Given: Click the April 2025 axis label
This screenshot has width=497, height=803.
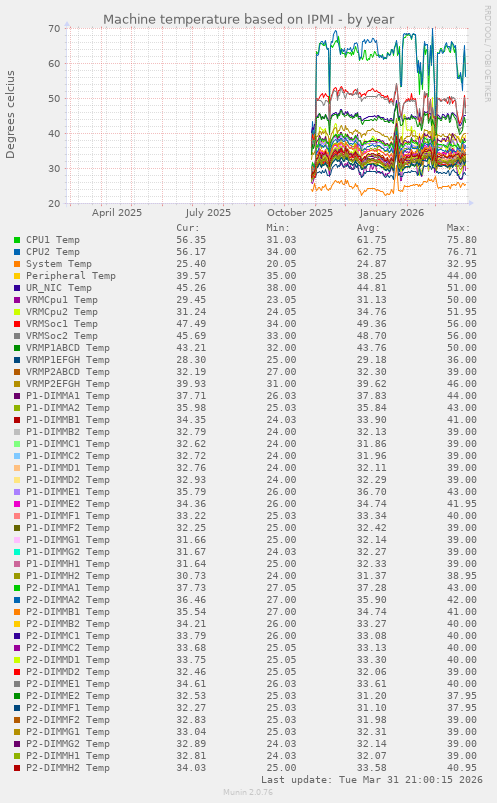Looking at the screenshot, I should tap(117, 213).
